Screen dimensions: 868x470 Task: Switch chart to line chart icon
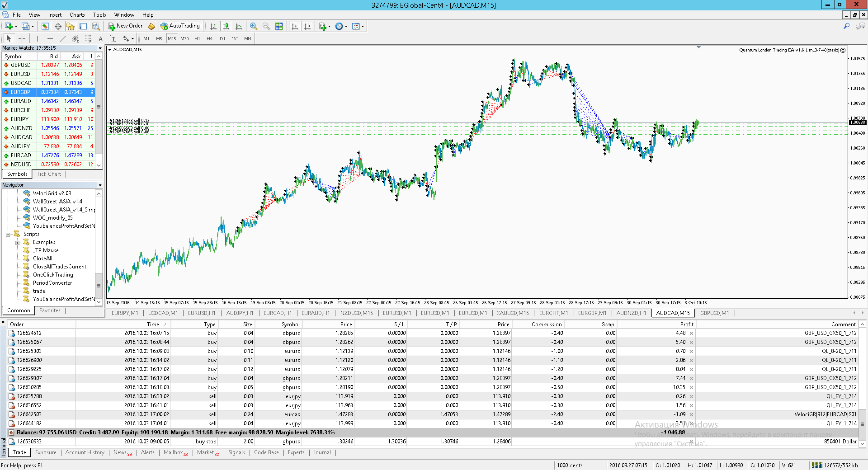[x=239, y=26]
